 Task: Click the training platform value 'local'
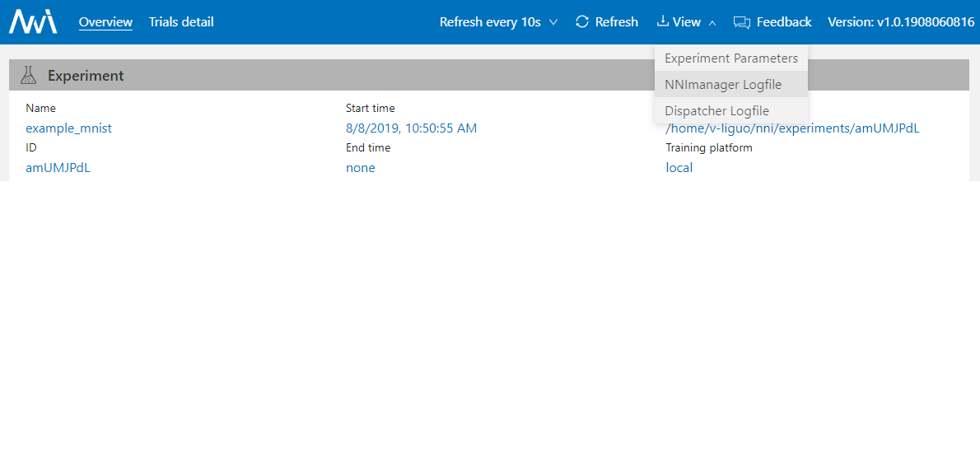(679, 168)
